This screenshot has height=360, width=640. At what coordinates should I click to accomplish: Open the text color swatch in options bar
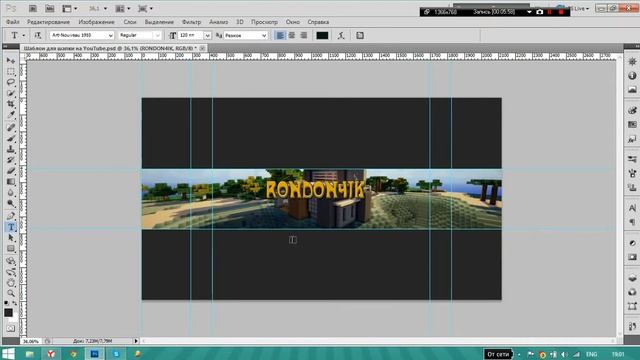click(322, 36)
